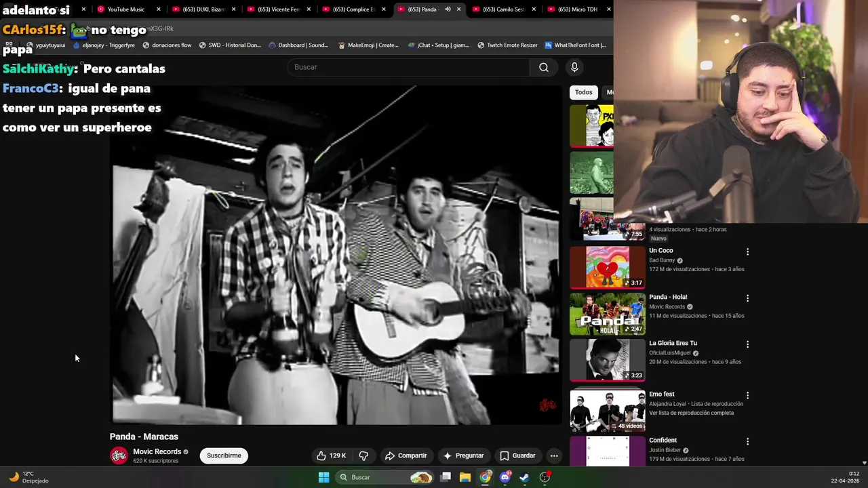Open OBS Studio from the taskbar

[545, 477]
